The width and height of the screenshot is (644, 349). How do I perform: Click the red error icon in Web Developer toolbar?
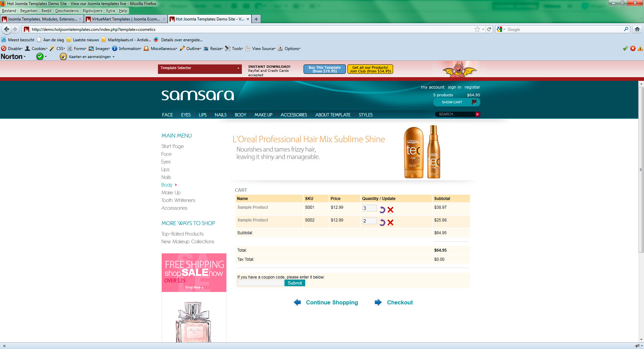pos(633,48)
